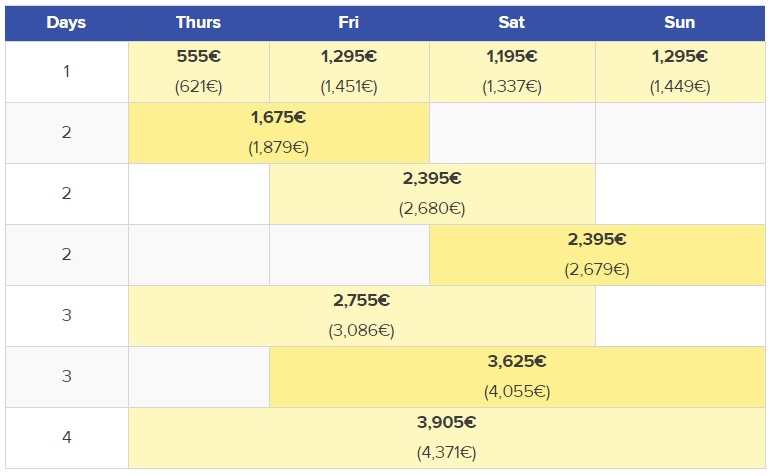The image size is (775, 476).
Task: Choose the Friday single-day 1,295€ price
Action: tap(348, 57)
